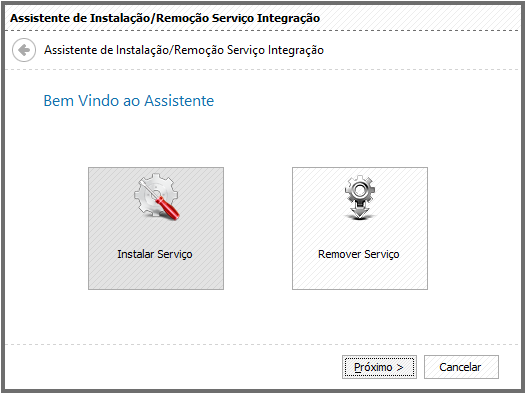Click the wizard subtitle beside the back arrow
Screen dimensions: 526x394
184,50
